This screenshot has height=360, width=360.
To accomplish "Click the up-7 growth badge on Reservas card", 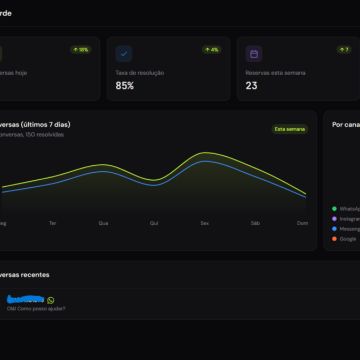I will tap(344, 50).
